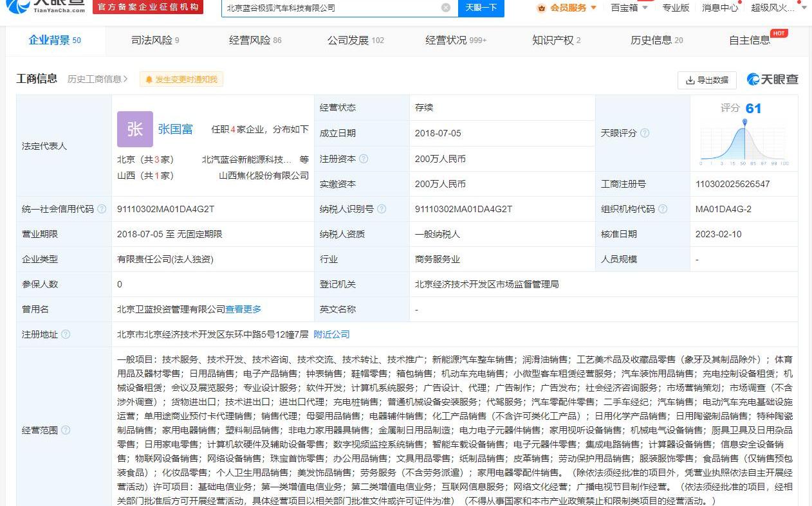This screenshot has width=812, height=506.
Task: Click help icon next to 统一社会信用代码
Action: point(102,209)
